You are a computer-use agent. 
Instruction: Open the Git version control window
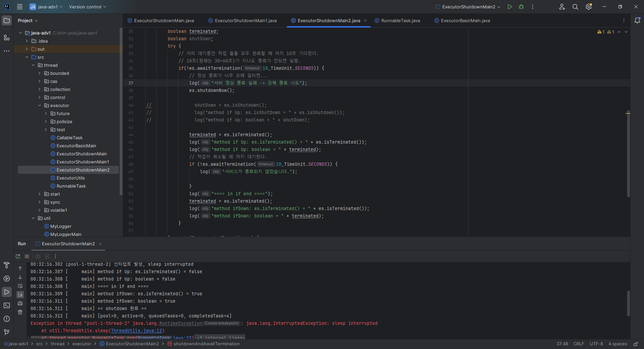7,332
